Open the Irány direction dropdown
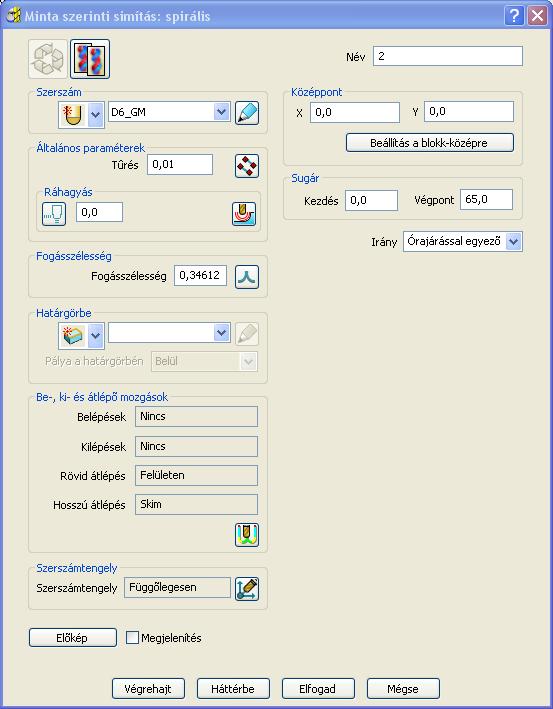 click(x=463, y=241)
